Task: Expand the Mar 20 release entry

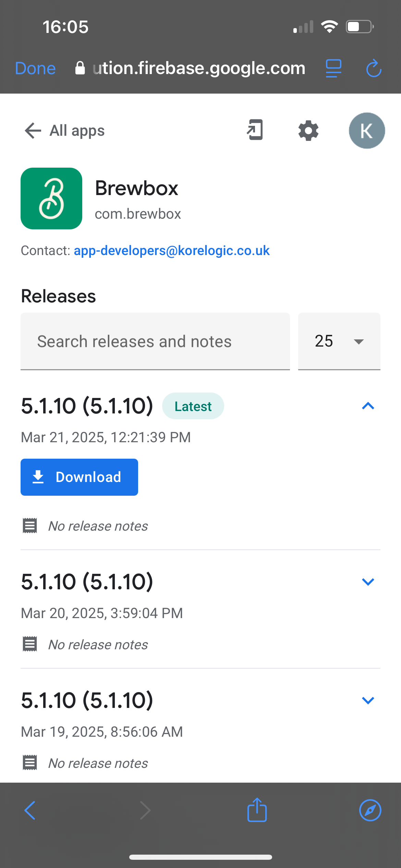Action: (368, 582)
